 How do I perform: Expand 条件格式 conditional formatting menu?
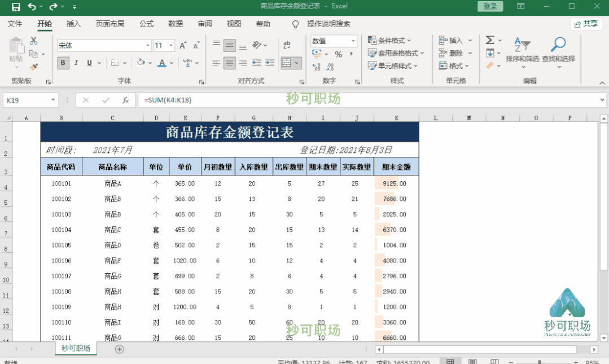click(x=389, y=41)
